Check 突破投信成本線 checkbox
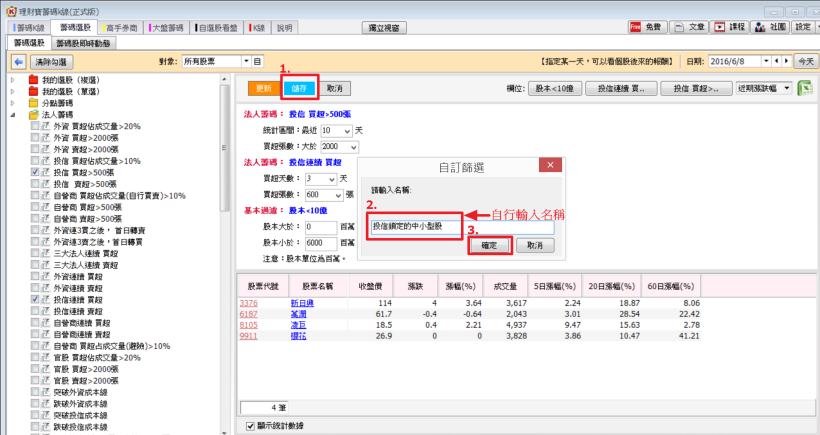The height and width of the screenshot is (435, 820). pos(35,415)
